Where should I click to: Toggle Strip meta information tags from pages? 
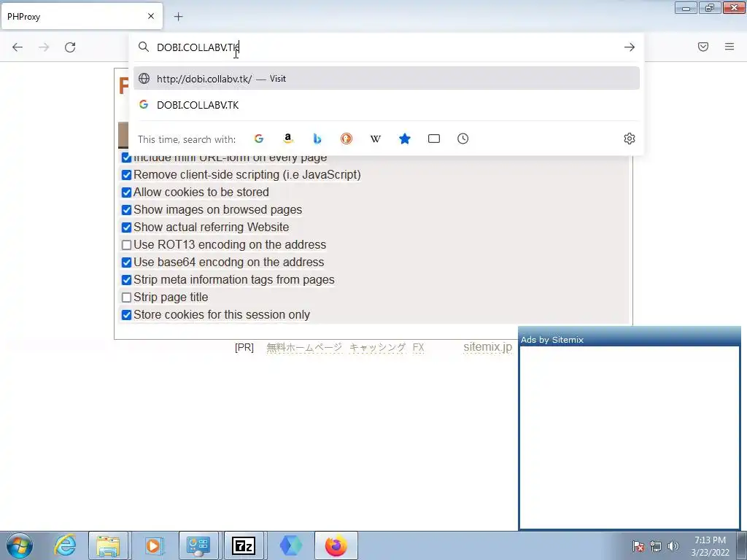126,280
